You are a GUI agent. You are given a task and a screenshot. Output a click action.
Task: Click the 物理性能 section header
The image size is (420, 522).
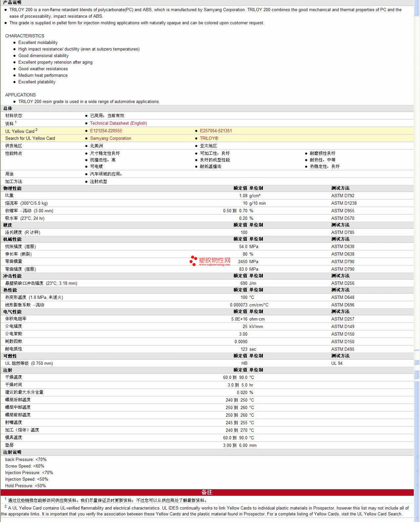point(12,189)
